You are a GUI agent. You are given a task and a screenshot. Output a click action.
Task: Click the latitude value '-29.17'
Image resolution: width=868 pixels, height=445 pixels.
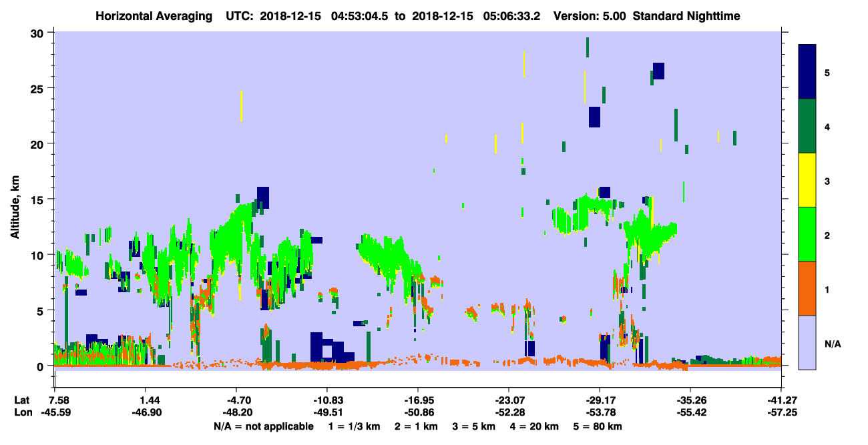(600, 400)
